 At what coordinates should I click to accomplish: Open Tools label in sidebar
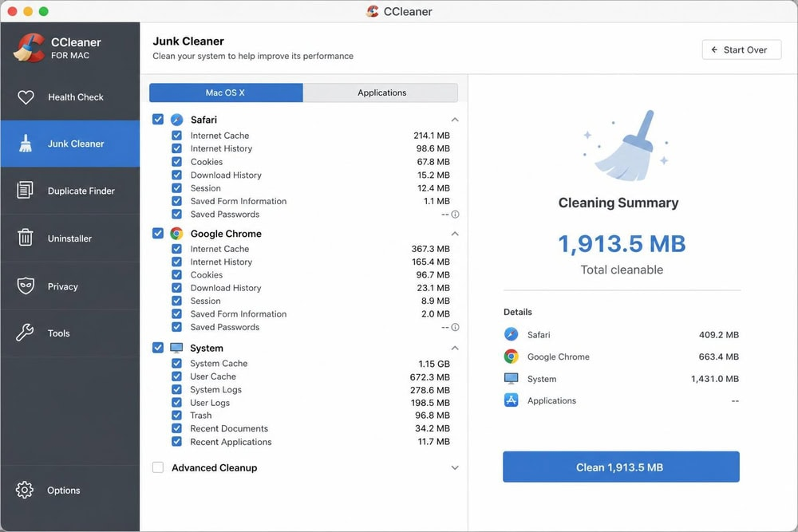(x=58, y=333)
